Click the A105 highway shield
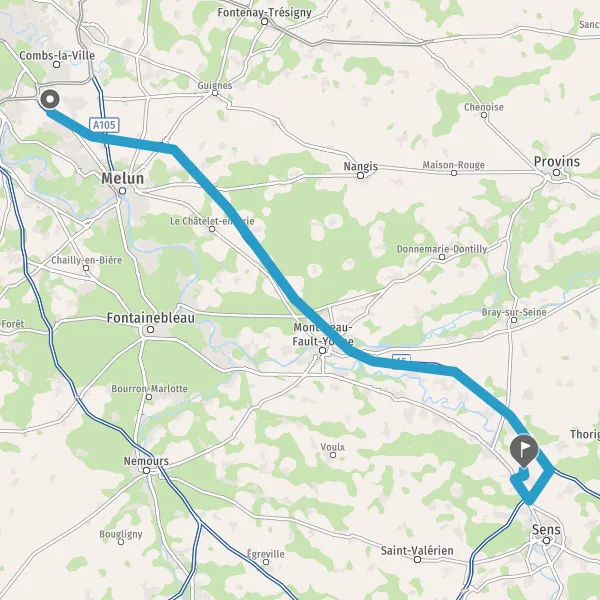The image size is (600, 600). tap(104, 125)
